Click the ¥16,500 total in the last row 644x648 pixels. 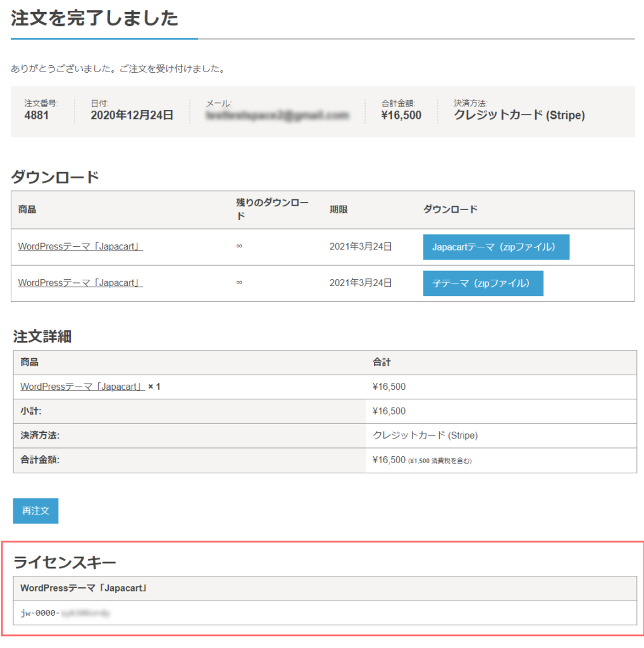click(x=389, y=460)
